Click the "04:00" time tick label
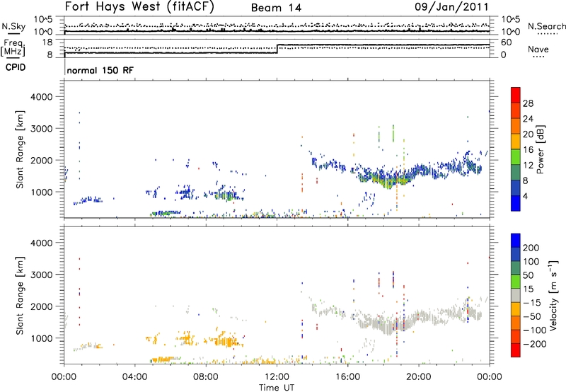Viewport: 566px width, 392px height. pyautogui.click(x=134, y=377)
